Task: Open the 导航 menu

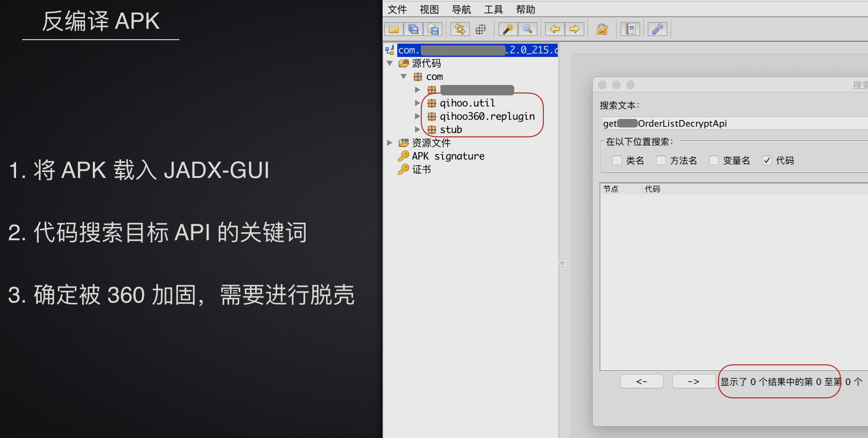Action: (461, 9)
